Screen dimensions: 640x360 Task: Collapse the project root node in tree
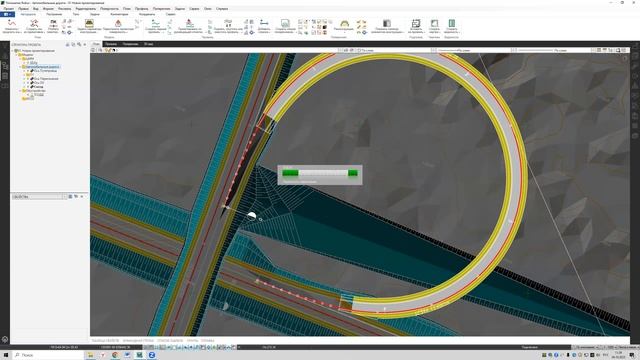point(13,51)
